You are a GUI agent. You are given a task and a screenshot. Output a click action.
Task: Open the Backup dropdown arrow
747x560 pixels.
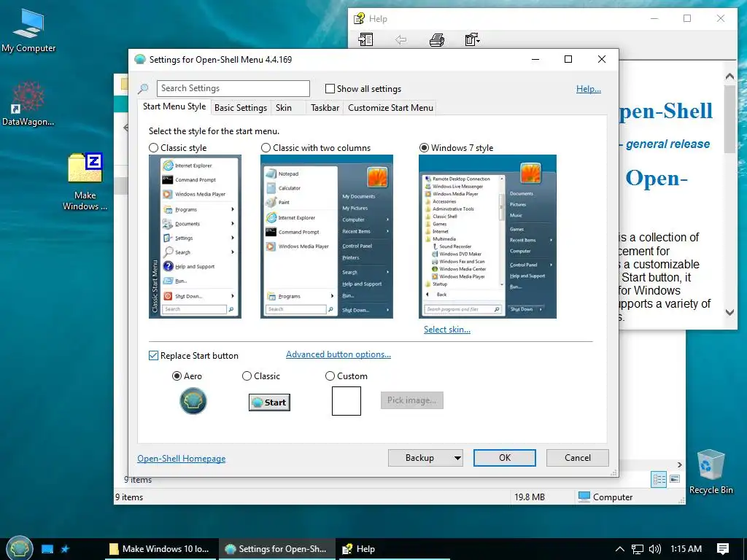457,458
